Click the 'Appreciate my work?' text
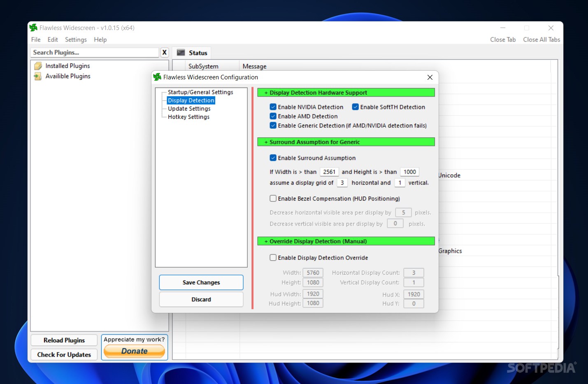The height and width of the screenshot is (384, 588). [x=134, y=340]
